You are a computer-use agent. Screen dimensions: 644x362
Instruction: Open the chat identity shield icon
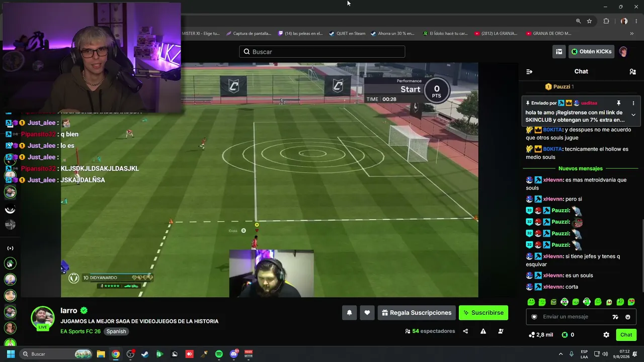[534, 317]
